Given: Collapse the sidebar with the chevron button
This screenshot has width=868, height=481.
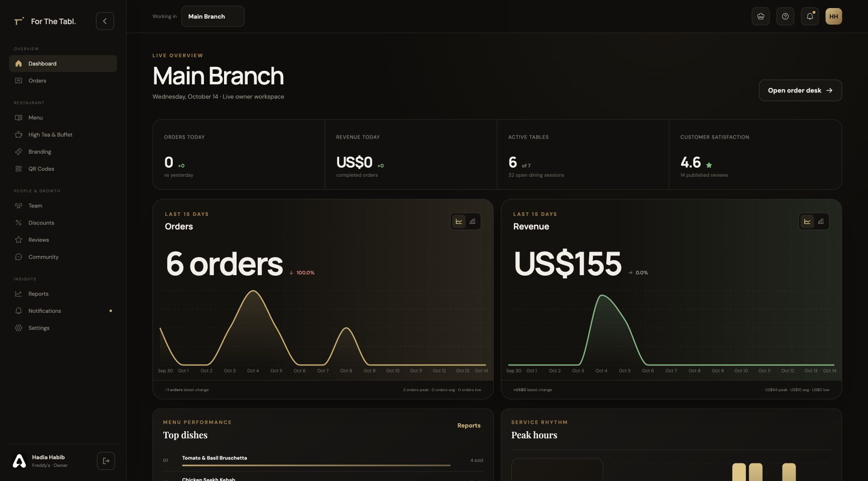Looking at the screenshot, I should [104, 21].
